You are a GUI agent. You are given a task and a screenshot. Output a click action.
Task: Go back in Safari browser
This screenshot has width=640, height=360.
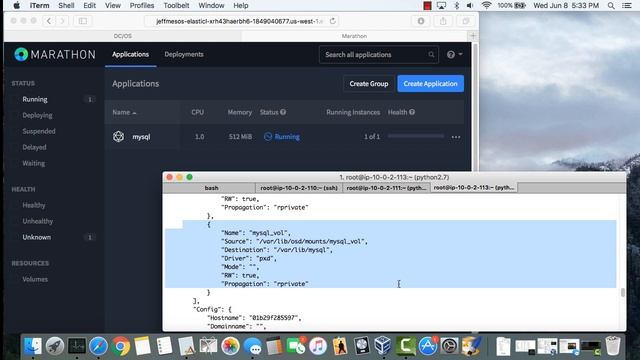49,21
